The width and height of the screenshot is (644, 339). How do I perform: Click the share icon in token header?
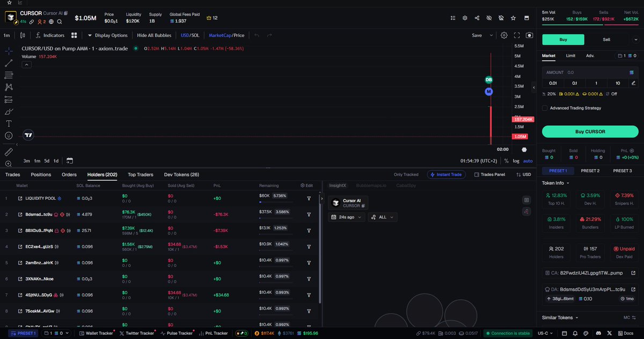pyautogui.click(x=477, y=18)
